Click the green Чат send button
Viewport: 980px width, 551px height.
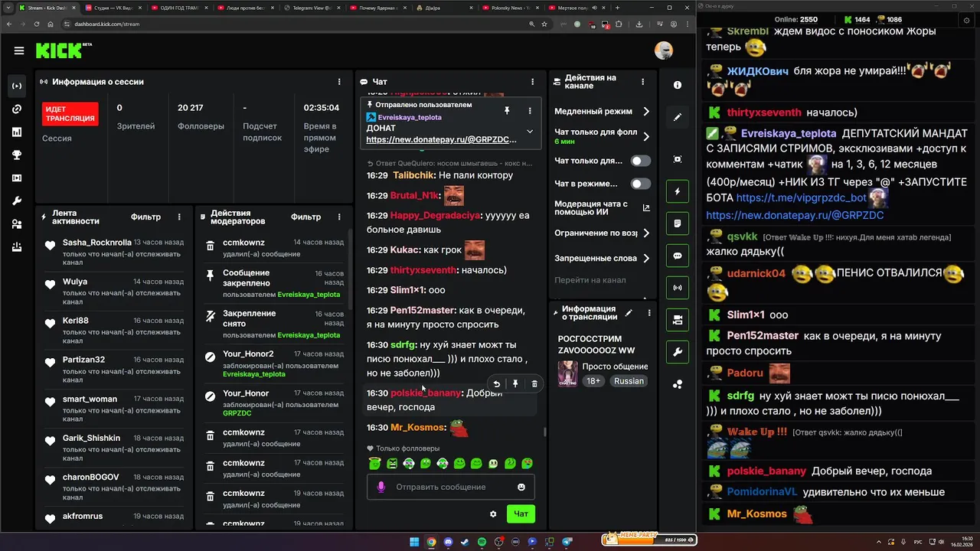[521, 514]
